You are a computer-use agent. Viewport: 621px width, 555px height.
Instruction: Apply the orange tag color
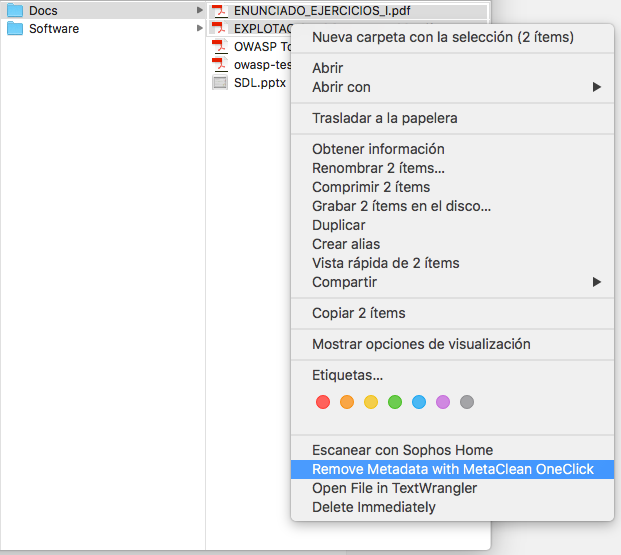click(347, 402)
